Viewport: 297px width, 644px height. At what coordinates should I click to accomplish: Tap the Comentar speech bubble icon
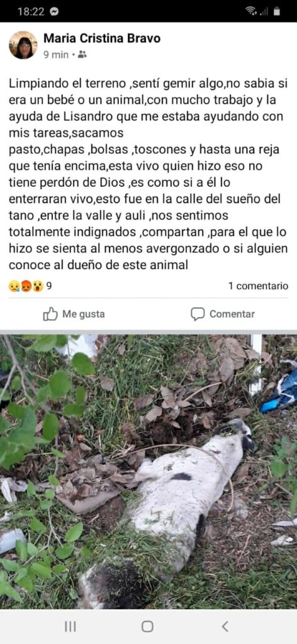(x=198, y=314)
